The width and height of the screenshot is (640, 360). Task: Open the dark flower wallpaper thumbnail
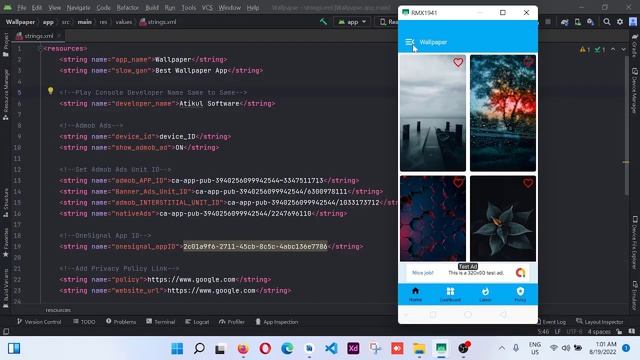tap(503, 218)
